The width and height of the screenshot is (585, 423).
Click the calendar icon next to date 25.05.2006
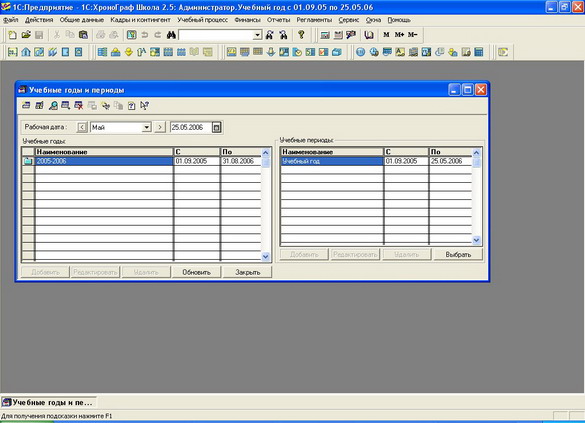216,128
